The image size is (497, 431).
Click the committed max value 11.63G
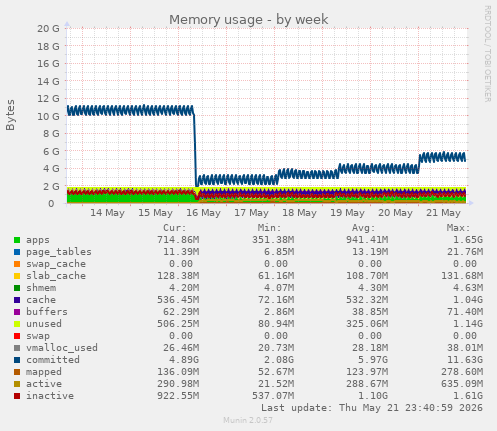465,360
